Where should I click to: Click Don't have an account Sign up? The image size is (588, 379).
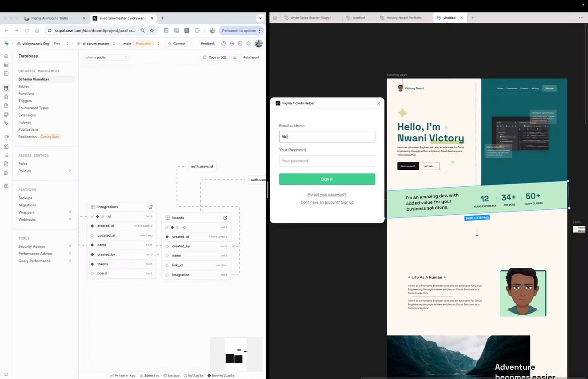[x=327, y=202]
